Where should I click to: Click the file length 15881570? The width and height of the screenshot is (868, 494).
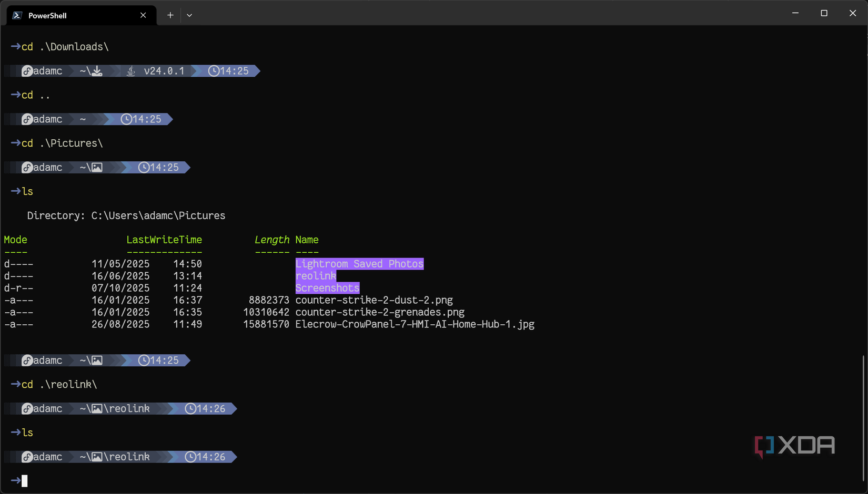tap(266, 324)
